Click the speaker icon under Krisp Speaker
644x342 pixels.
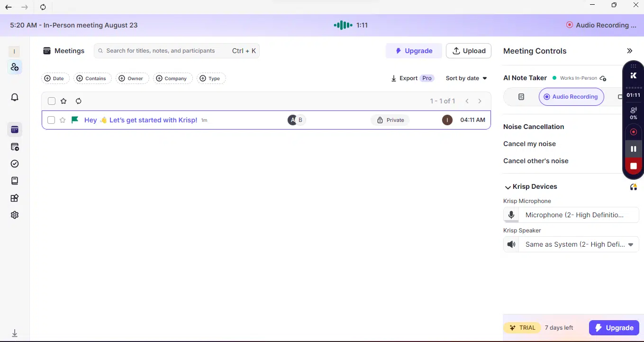[511, 244]
